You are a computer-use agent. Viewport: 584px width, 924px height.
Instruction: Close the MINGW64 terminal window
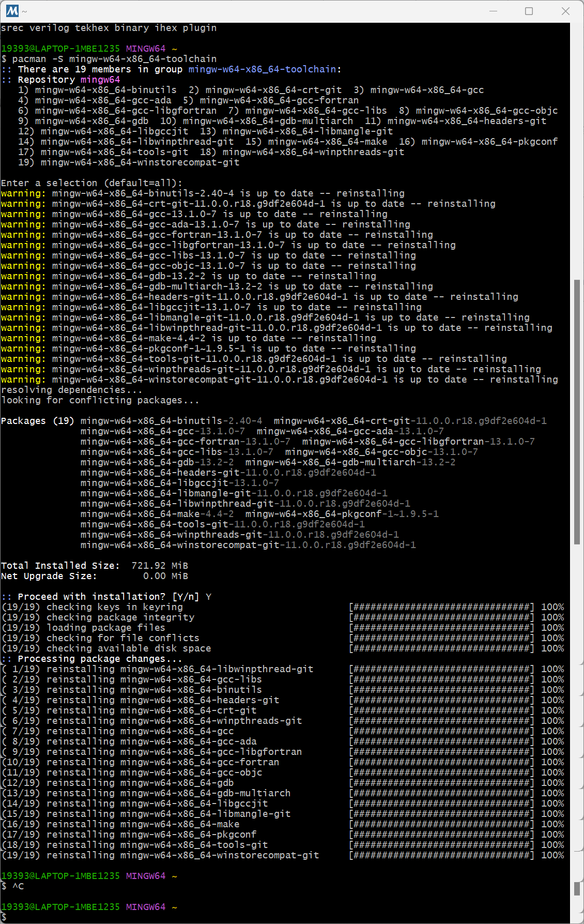click(x=565, y=11)
